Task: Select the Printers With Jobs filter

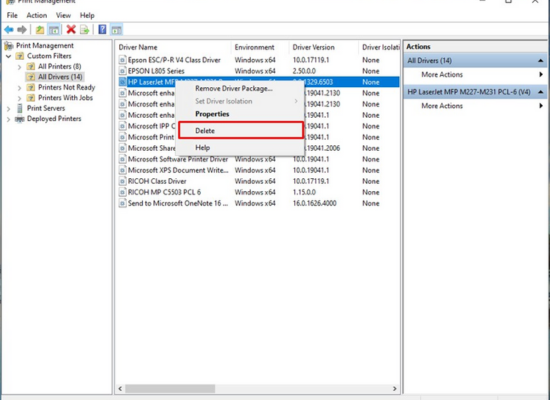Action: pos(65,98)
